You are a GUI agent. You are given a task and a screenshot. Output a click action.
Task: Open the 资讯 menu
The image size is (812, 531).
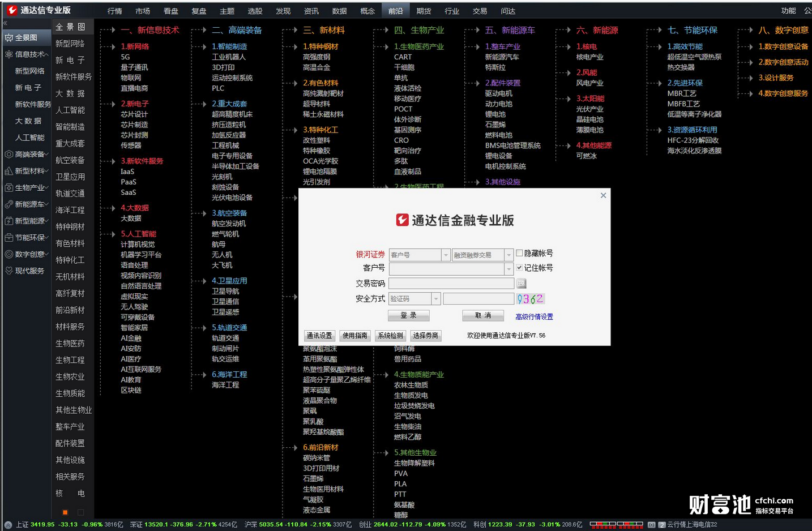pos(311,11)
